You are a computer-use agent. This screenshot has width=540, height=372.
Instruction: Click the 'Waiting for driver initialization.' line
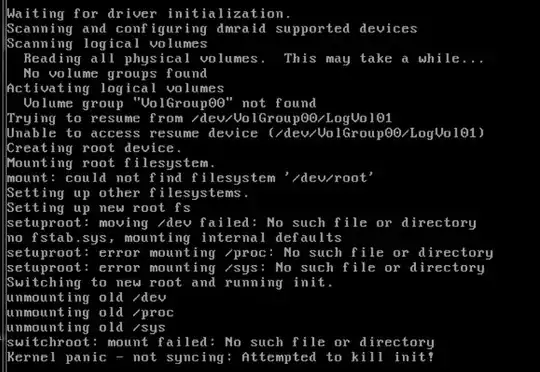coord(149,14)
